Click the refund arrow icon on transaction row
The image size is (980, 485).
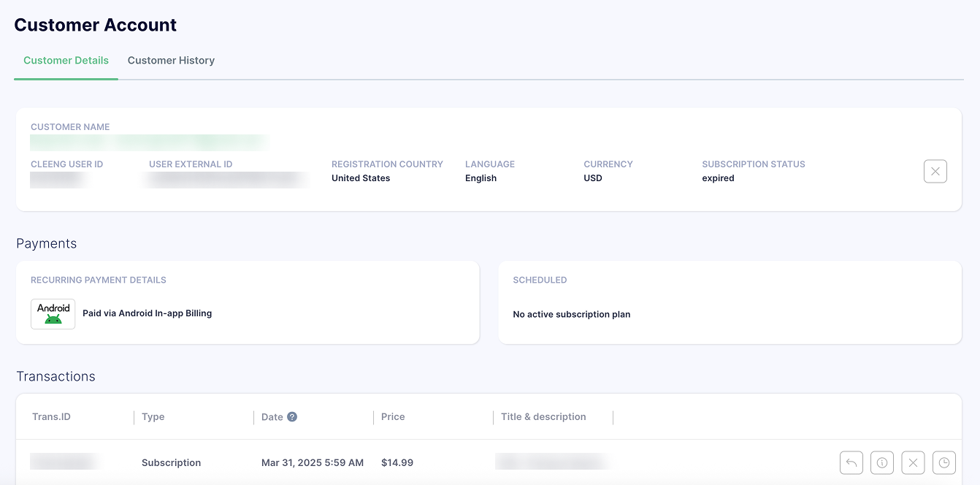pyautogui.click(x=851, y=462)
